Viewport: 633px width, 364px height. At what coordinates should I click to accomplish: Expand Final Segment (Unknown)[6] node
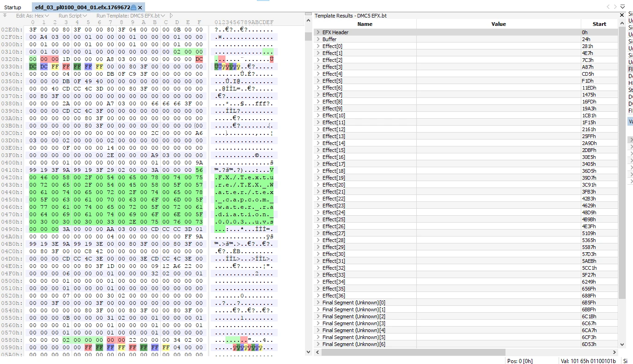click(x=318, y=344)
